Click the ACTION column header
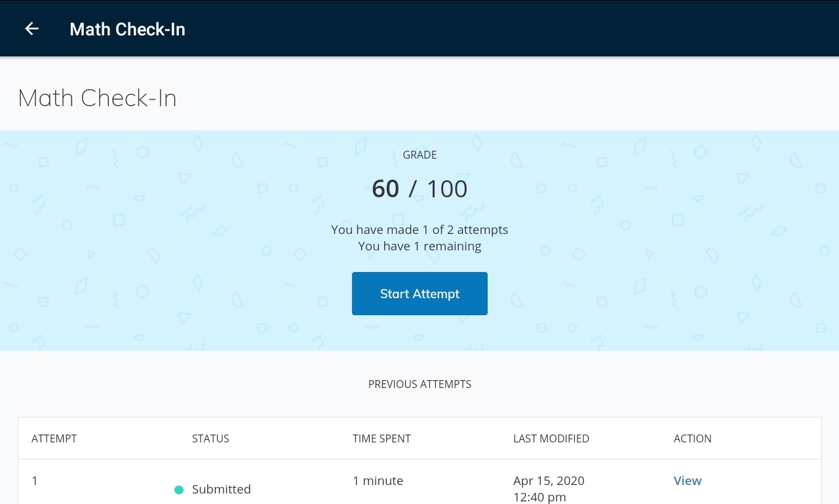This screenshot has height=504, width=839. [x=692, y=438]
